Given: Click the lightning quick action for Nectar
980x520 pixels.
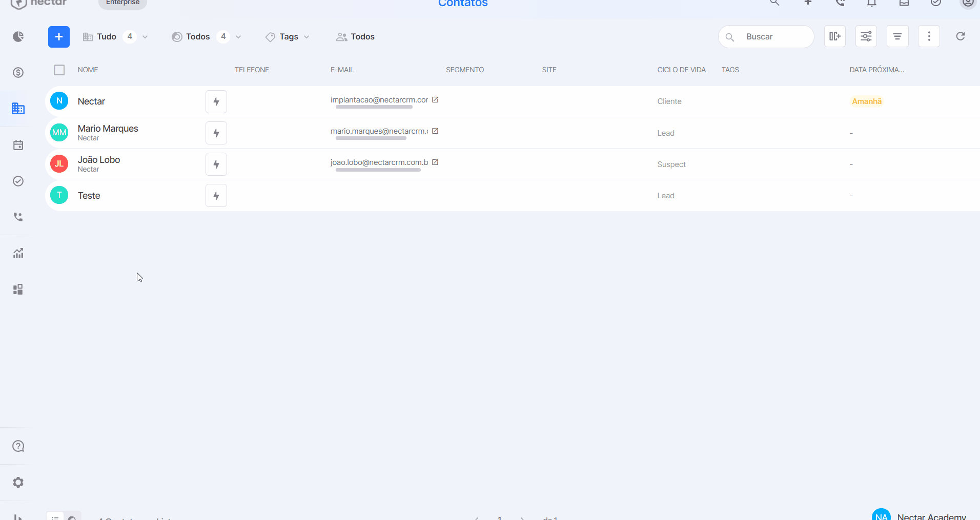Looking at the screenshot, I should click(x=216, y=101).
